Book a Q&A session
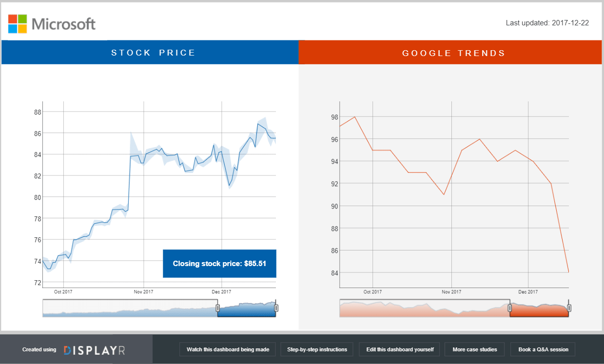The width and height of the screenshot is (604, 364). [x=543, y=349]
